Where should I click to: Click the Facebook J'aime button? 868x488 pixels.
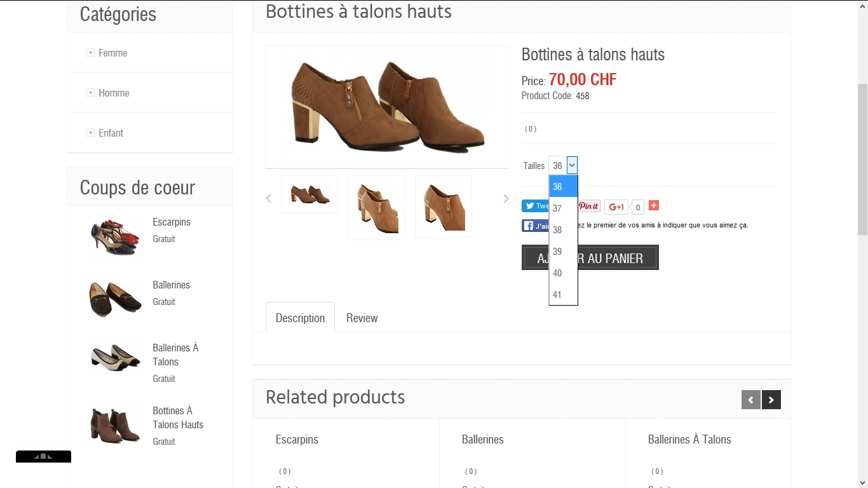coord(535,226)
